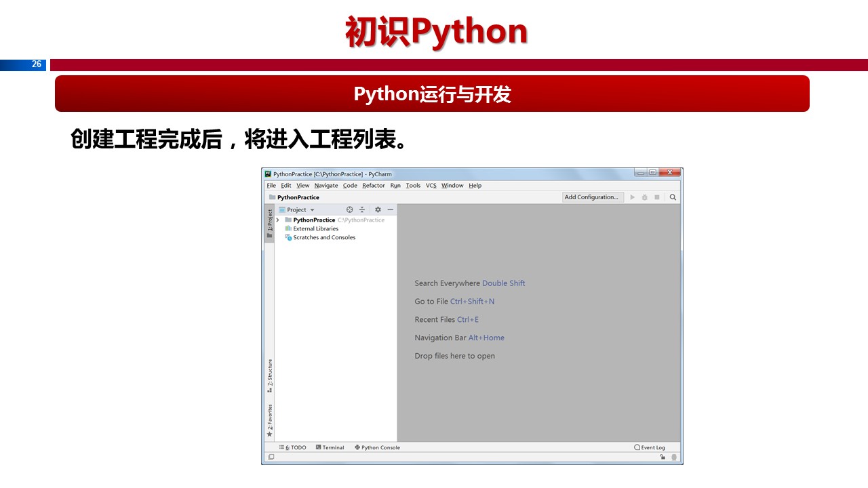Click the folder icon in navigation bar
868x488 pixels.
tap(272, 197)
